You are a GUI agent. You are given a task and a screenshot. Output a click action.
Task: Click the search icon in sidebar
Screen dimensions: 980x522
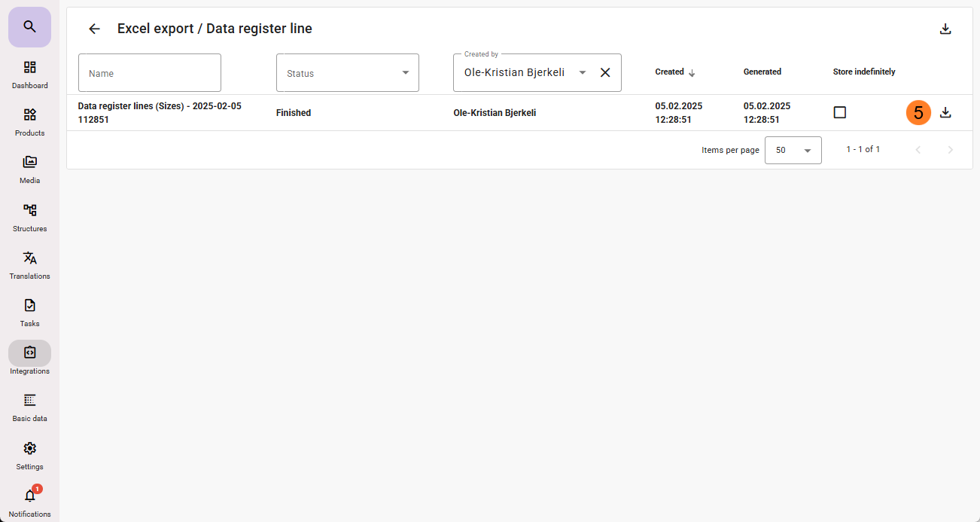29,27
